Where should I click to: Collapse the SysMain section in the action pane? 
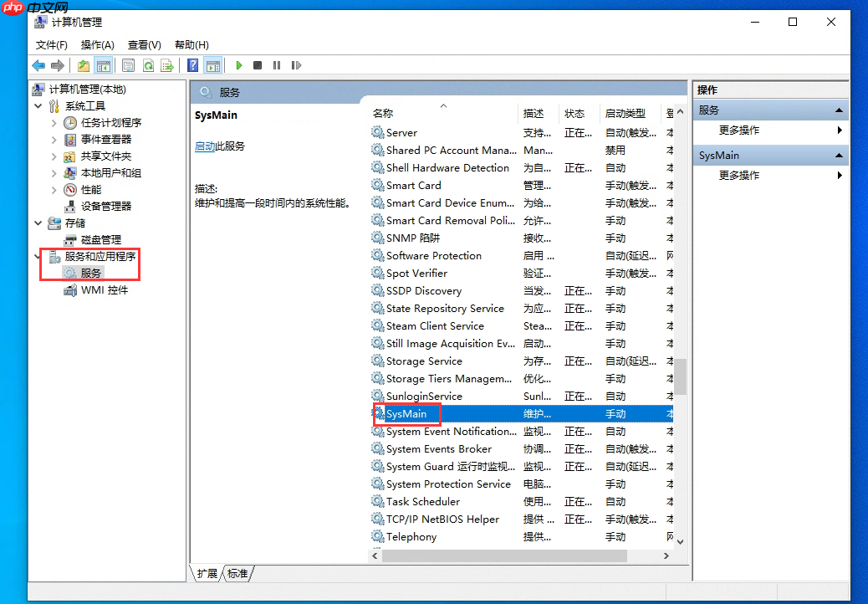click(840, 155)
